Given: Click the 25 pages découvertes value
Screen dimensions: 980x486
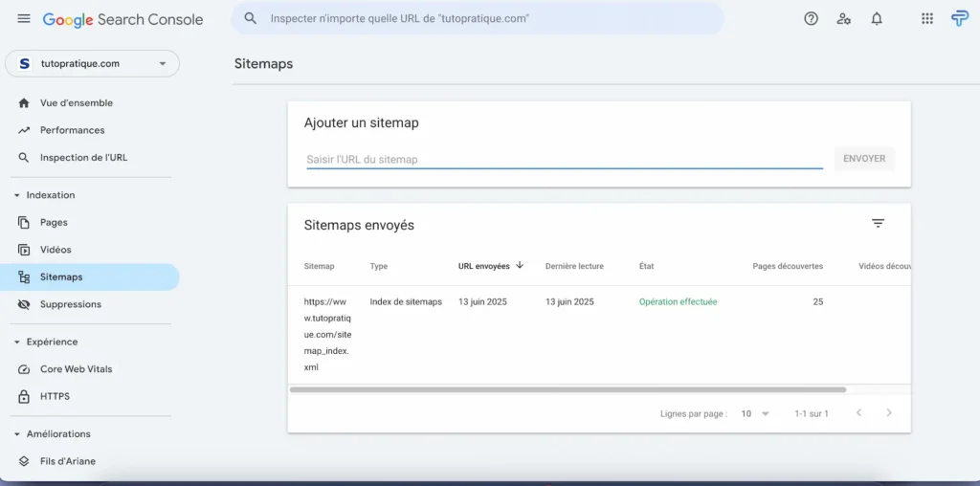Looking at the screenshot, I should (818, 301).
